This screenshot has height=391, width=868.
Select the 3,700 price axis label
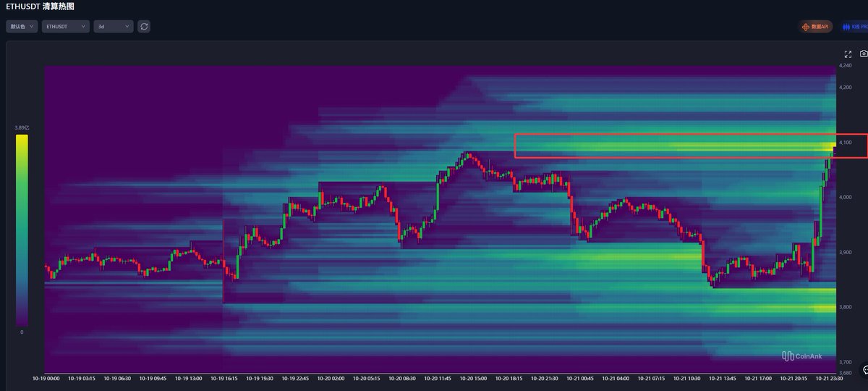[x=845, y=362]
